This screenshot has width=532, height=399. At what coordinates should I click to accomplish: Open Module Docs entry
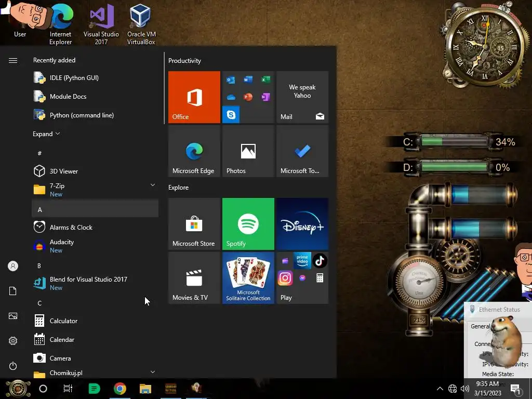pos(95,96)
